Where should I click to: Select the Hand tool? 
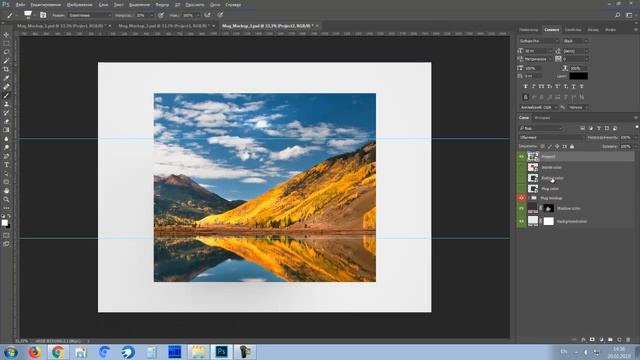tap(6, 191)
